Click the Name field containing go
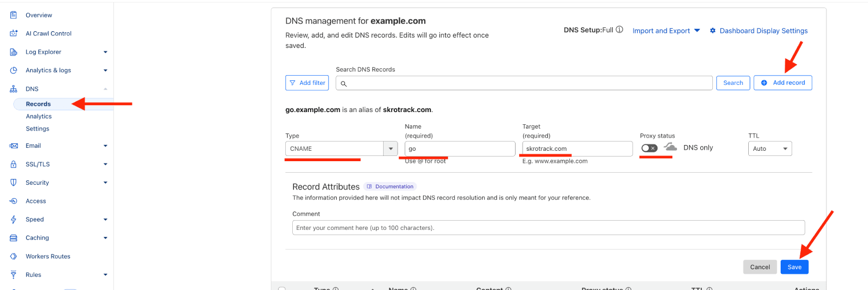The image size is (868, 290). (459, 148)
